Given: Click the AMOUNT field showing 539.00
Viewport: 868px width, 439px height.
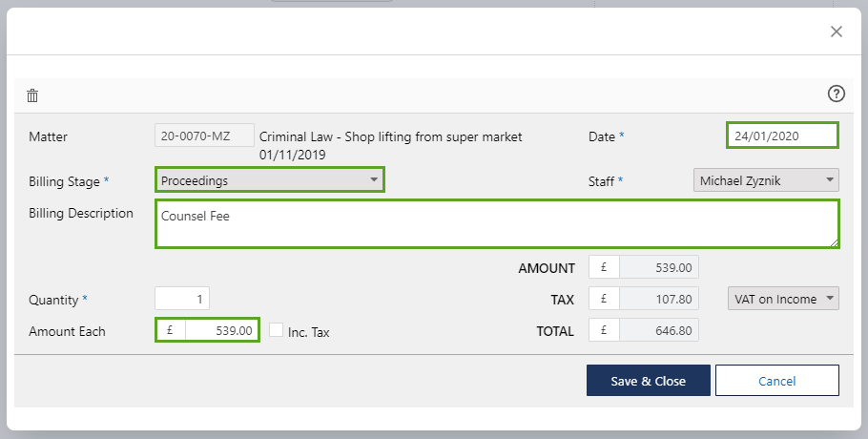Looking at the screenshot, I should coord(658,268).
